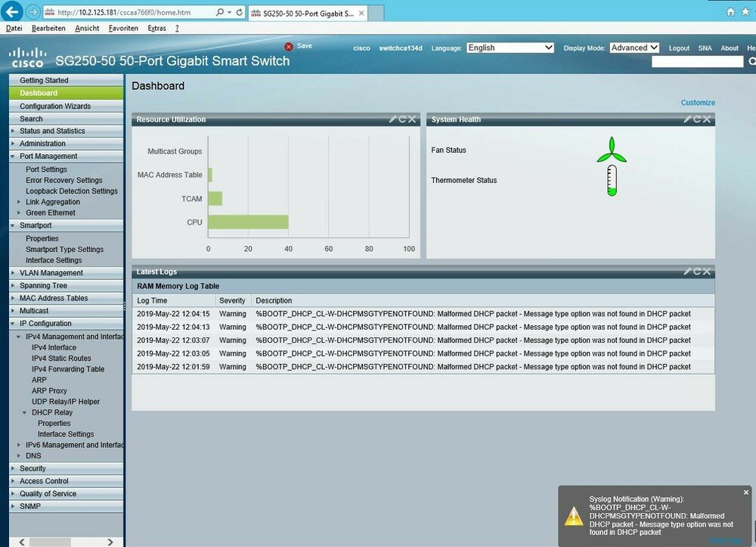
Task: Close the Latest Logs widget
Action: [x=707, y=271]
